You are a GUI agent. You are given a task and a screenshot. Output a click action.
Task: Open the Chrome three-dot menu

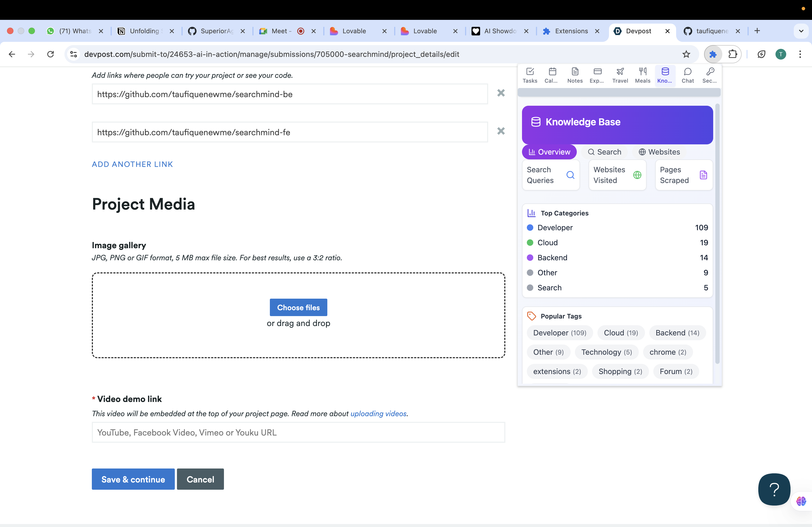pyautogui.click(x=800, y=54)
